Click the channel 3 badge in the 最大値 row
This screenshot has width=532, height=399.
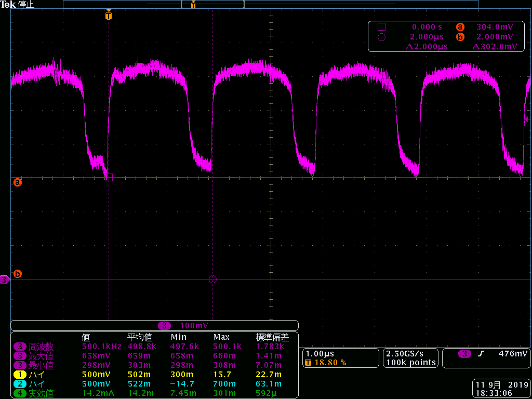click(20, 356)
